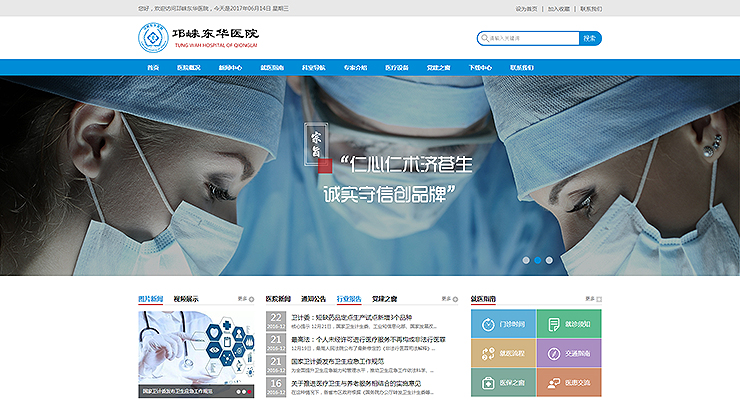The width and height of the screenshot is (740, 401).
Task: Click the magnifier icon in search box
Action: pyautogui.click(x=484, y=39)
